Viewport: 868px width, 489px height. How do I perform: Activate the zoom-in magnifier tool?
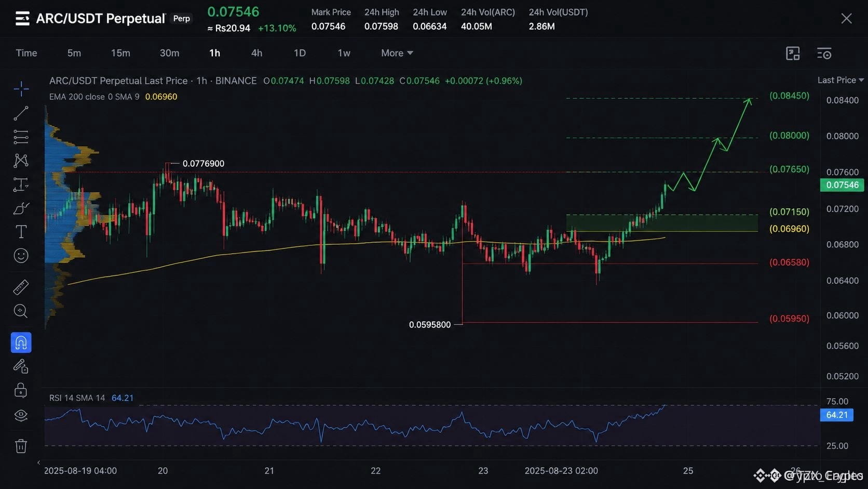(x=21, y=311)
